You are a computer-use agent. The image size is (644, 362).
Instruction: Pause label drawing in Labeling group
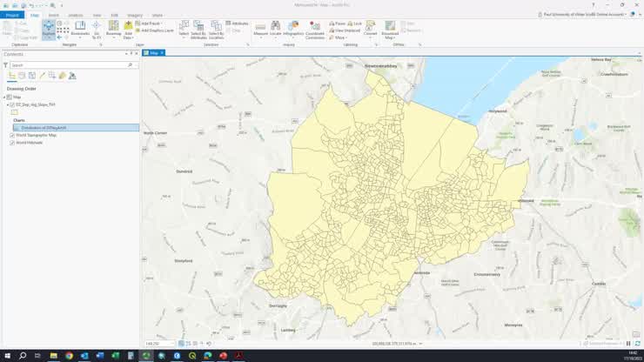click(x=337, y=23)
